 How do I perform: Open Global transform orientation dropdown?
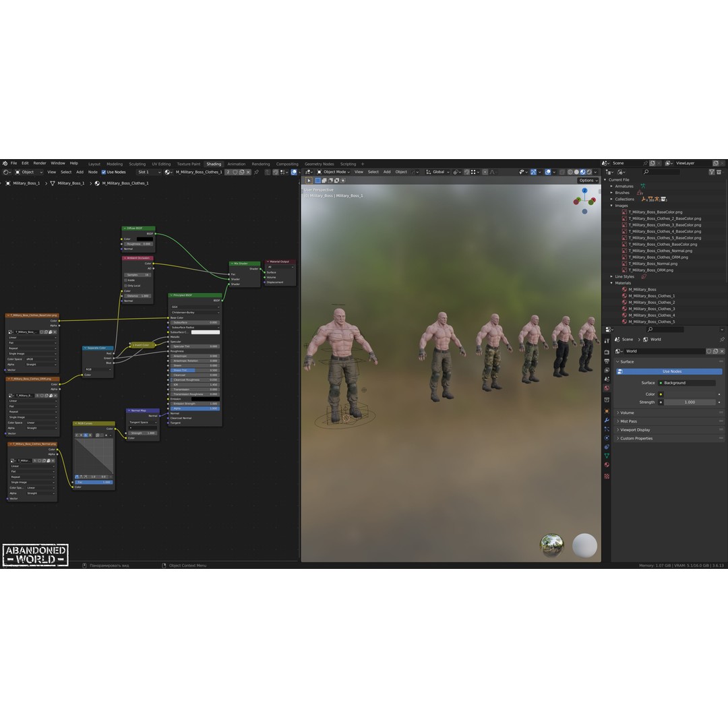coord(438,173)
